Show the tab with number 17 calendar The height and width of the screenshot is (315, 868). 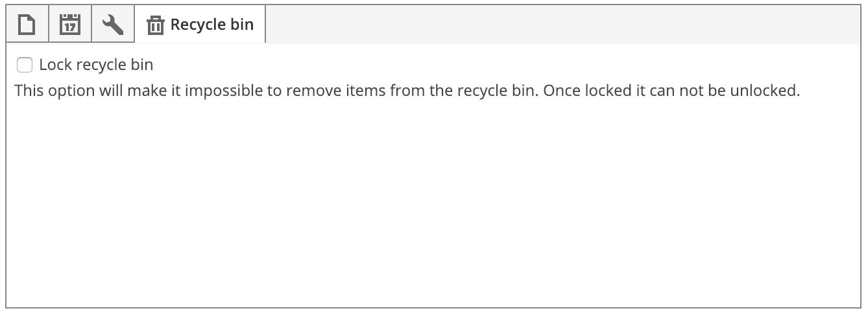point(69,25)
